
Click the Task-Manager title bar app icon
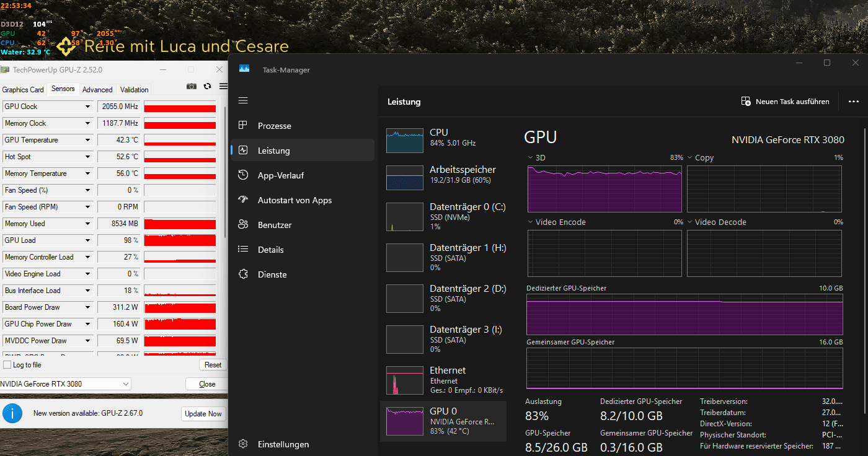pyautogui.click(x=244, y=69)
